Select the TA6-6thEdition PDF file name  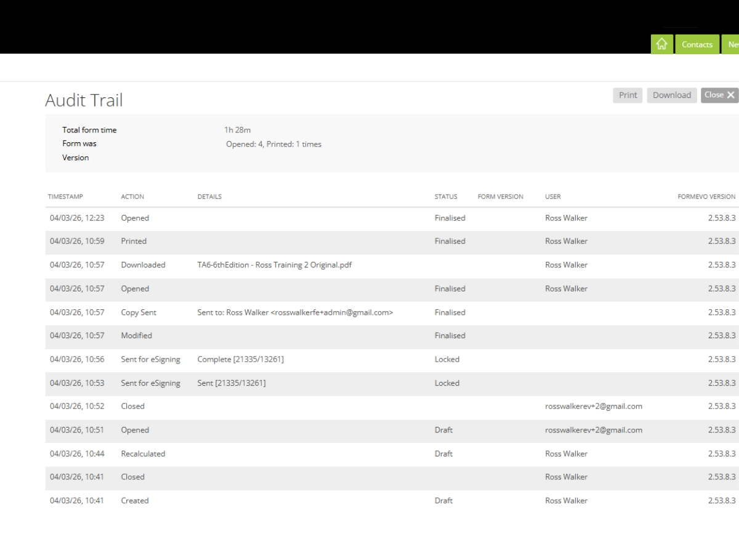tap(275, 265)
